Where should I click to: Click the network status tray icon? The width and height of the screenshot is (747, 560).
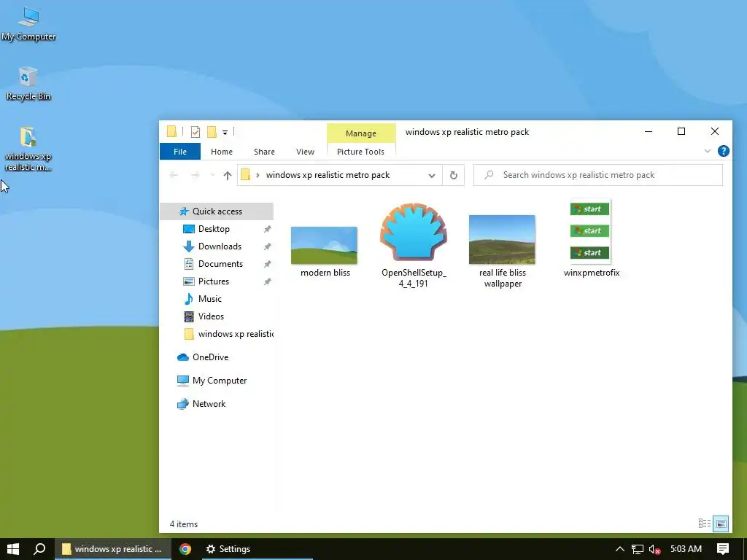[638, 549]
